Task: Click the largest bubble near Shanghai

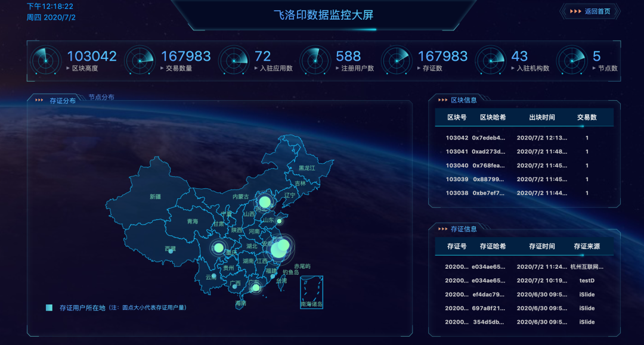Action: point(278,252)
